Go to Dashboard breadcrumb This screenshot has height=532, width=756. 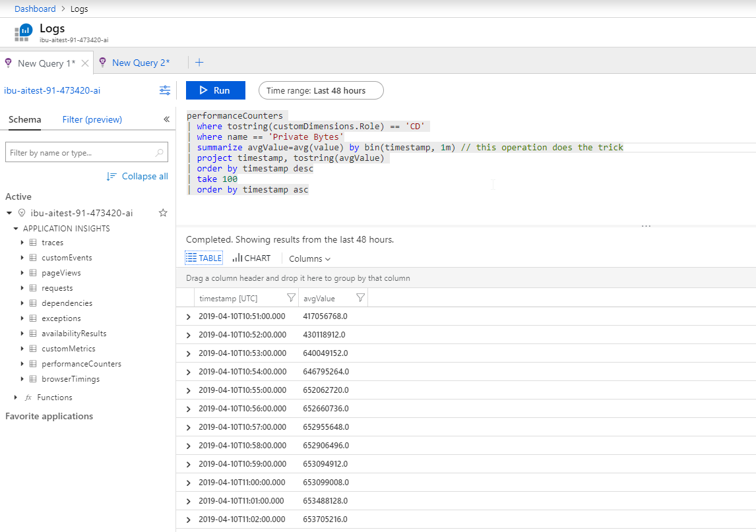[35, 9]
